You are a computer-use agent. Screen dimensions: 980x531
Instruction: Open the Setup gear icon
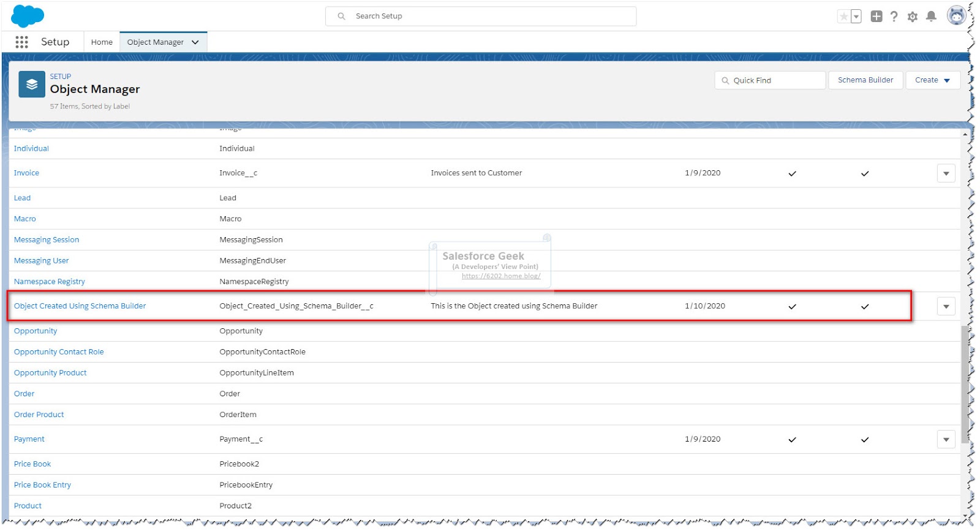tap(913, 17)
